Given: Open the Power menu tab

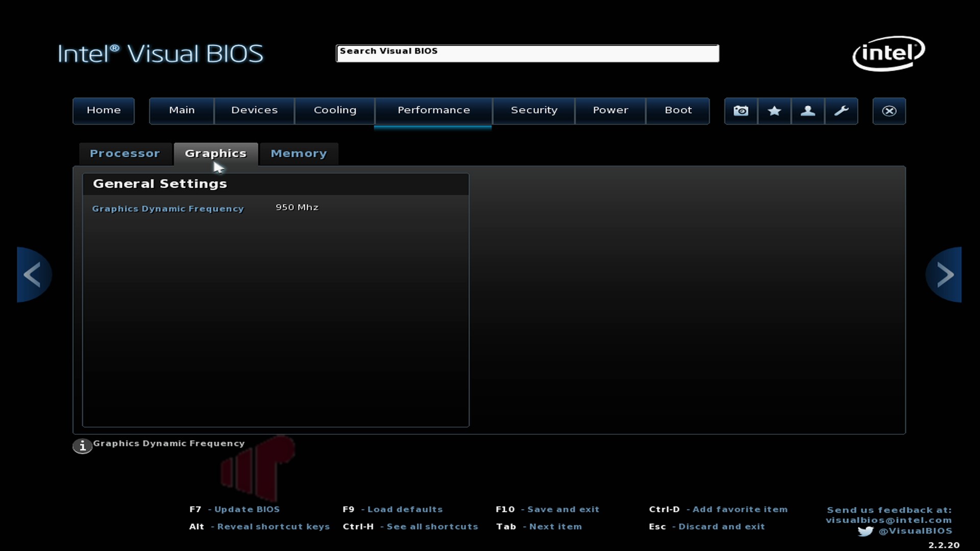Looking at the screenshot, I should 610,111.
